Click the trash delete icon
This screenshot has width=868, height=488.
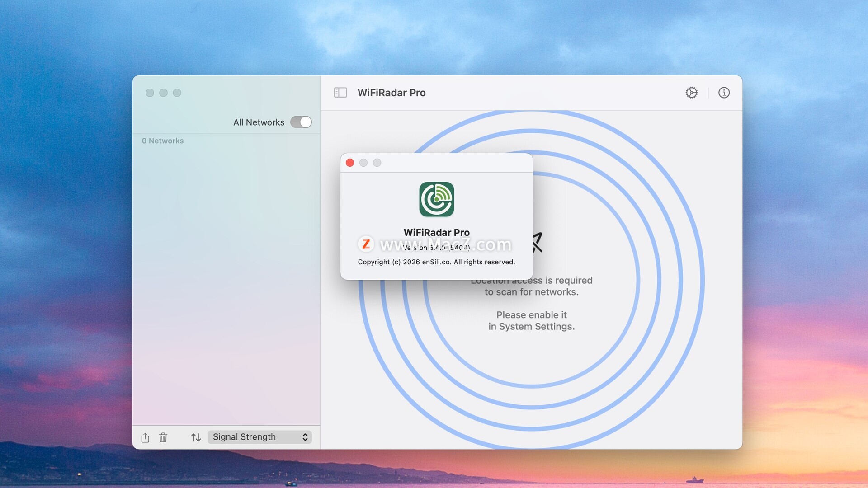(x=163, y=437)
